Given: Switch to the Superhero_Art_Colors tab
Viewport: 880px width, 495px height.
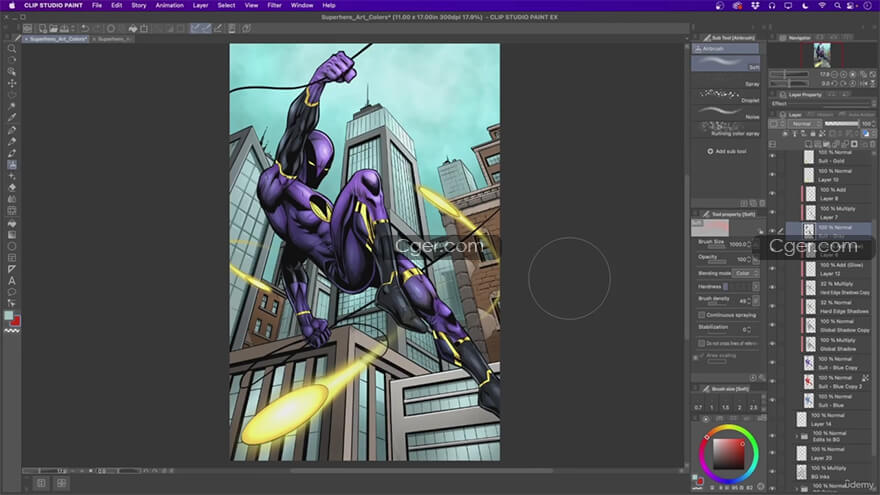Looking at the screenshot, I should pyautogui.click(x=57, y=39).
